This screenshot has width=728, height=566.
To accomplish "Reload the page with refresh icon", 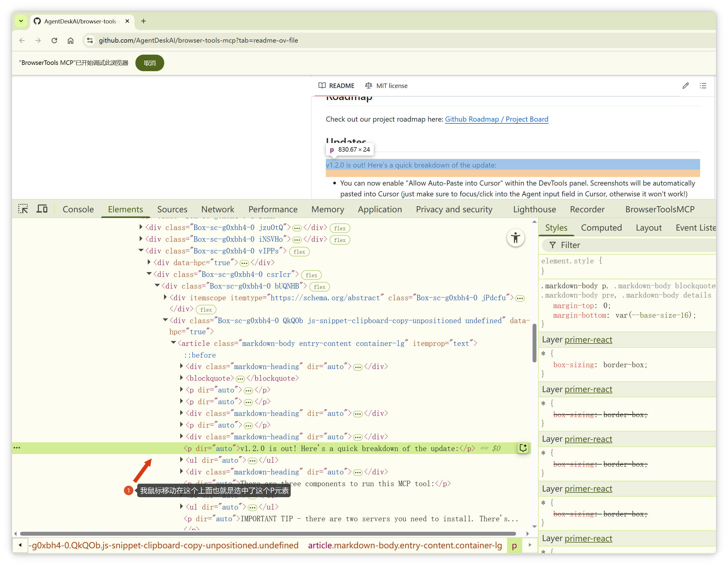I will [x=54, y=40].
